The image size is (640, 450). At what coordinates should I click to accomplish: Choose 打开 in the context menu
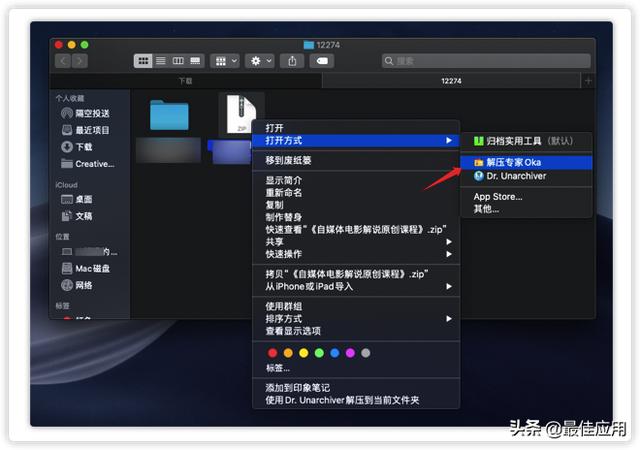[x=356, y=128]
